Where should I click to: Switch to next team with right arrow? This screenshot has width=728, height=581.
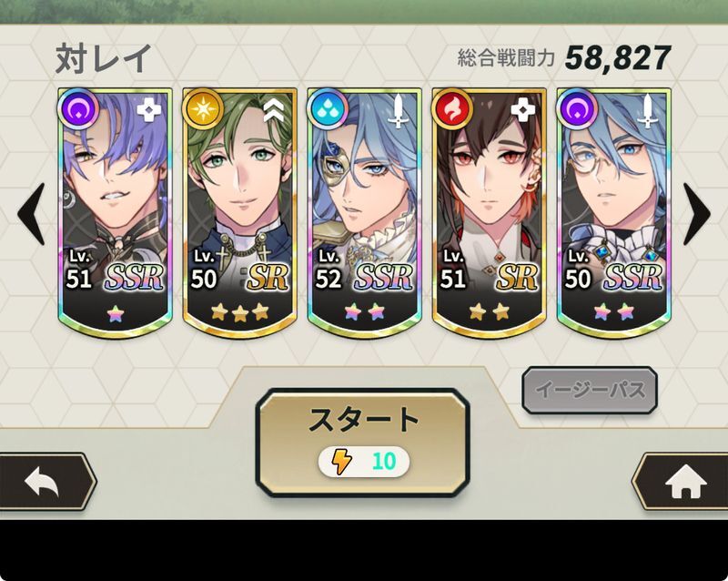coord(697,213)
